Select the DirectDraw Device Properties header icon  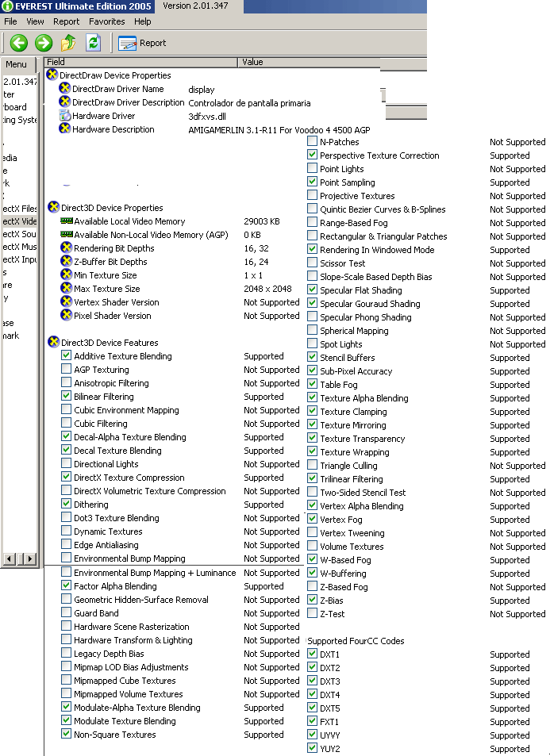(52, 75)
